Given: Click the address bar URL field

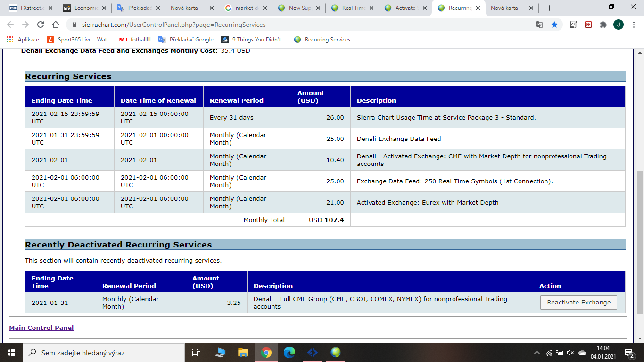Looking at the screenshot, I should [x=302, y=25].
